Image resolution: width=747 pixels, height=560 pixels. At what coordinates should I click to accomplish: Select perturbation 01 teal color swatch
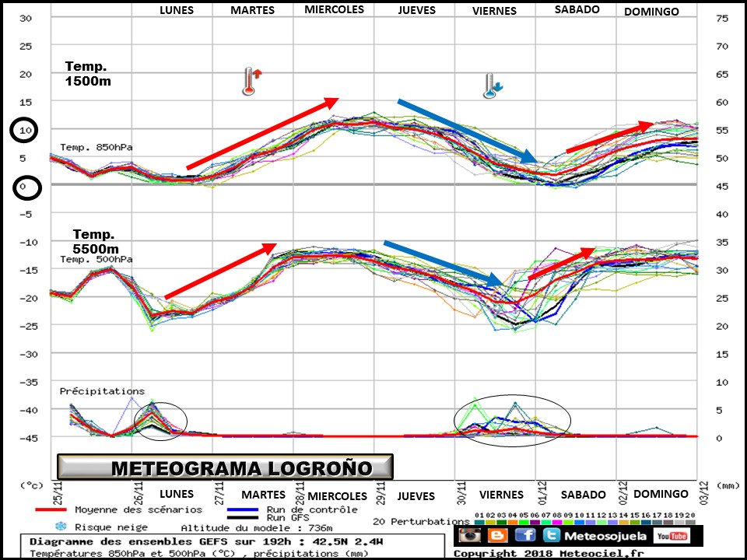(x=479, y=523)
